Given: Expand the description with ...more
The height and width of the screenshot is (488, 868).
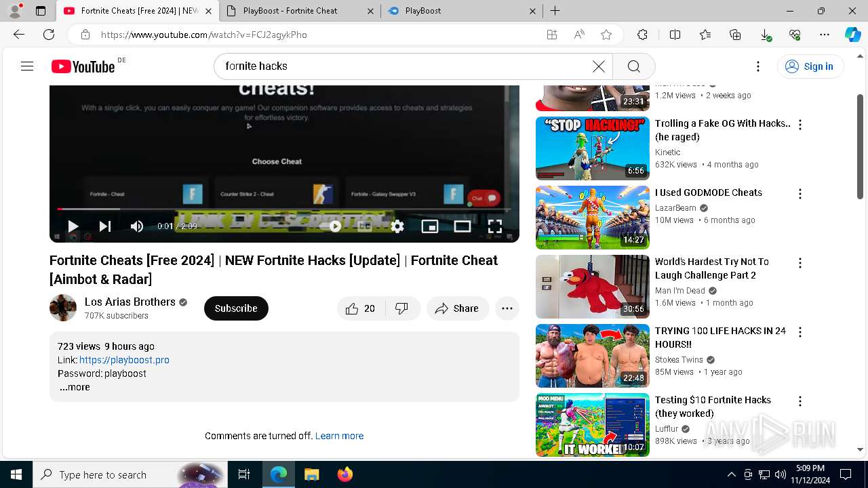Looking at the screenshot, I should click(x=75, y=387).
